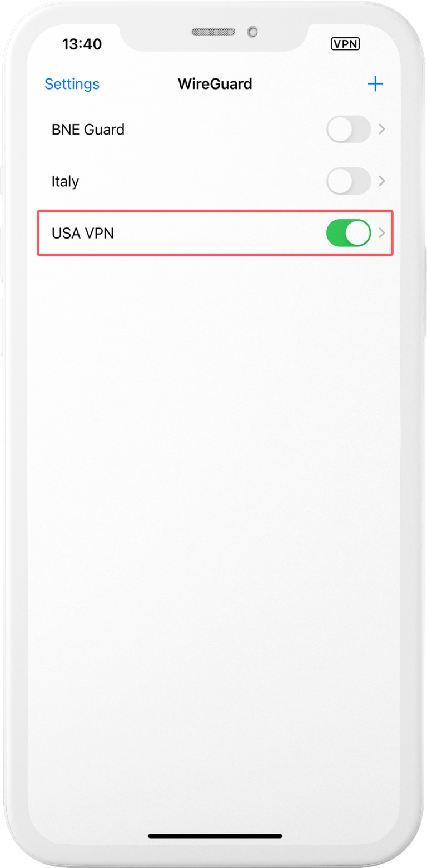Select the USA VPN tunnel name
427x868 pixels.
point(83,234)
